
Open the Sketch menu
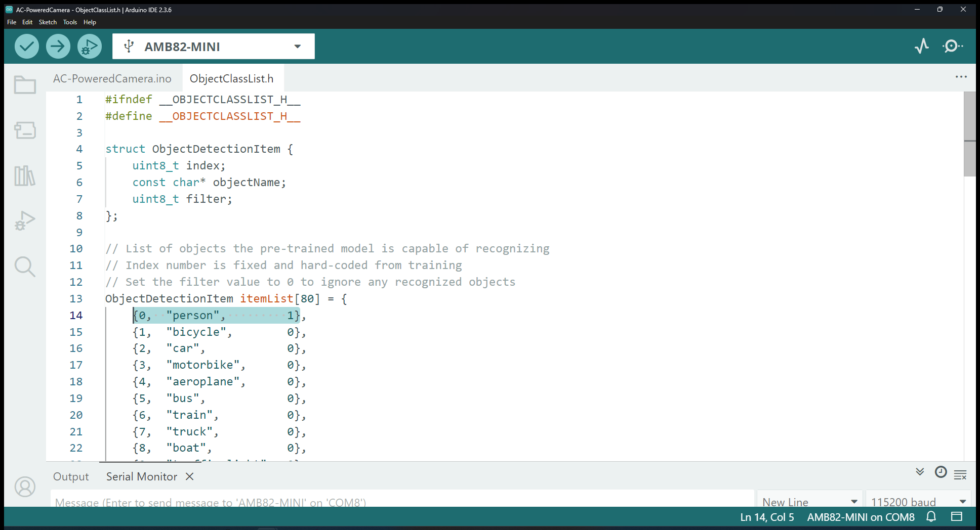pyautogui.click(x=48, y=22)
